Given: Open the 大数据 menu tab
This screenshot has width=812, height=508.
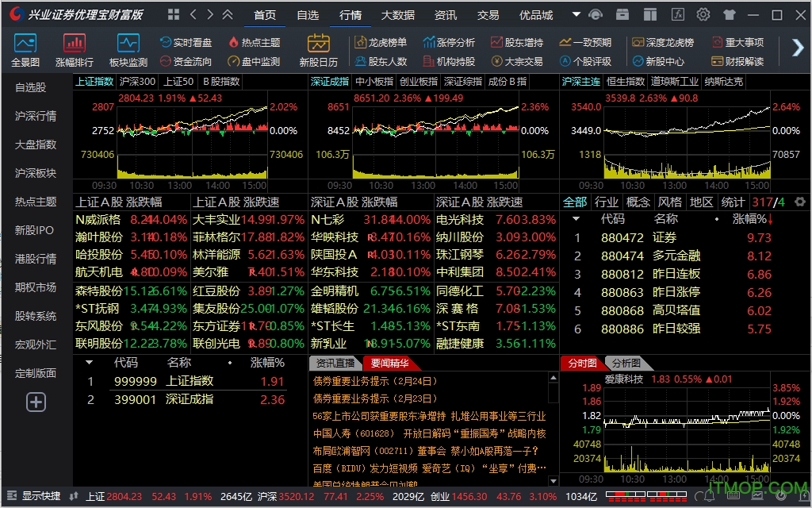Looking at the screenshot, I should pyautogui.click(x=398, y=15).
